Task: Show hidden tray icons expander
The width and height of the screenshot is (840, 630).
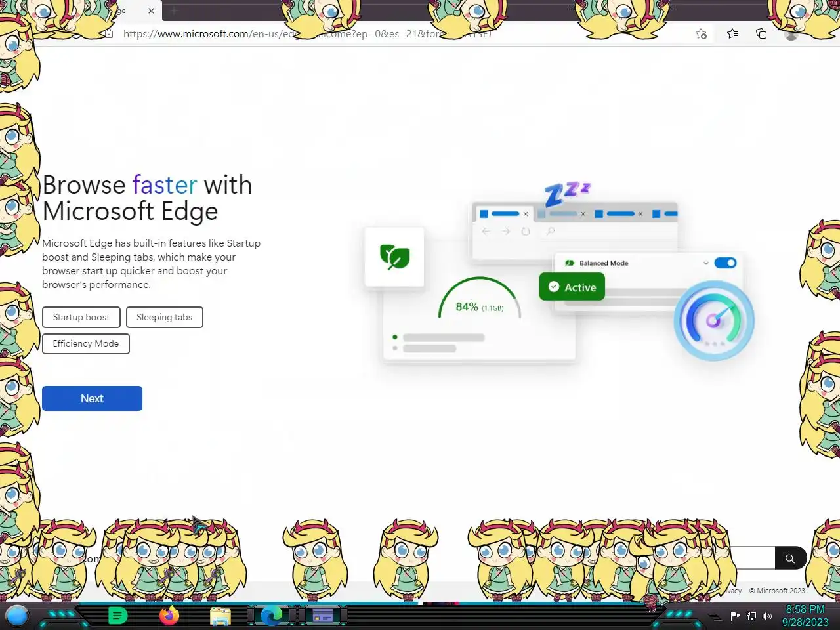Action: [715, 616]
